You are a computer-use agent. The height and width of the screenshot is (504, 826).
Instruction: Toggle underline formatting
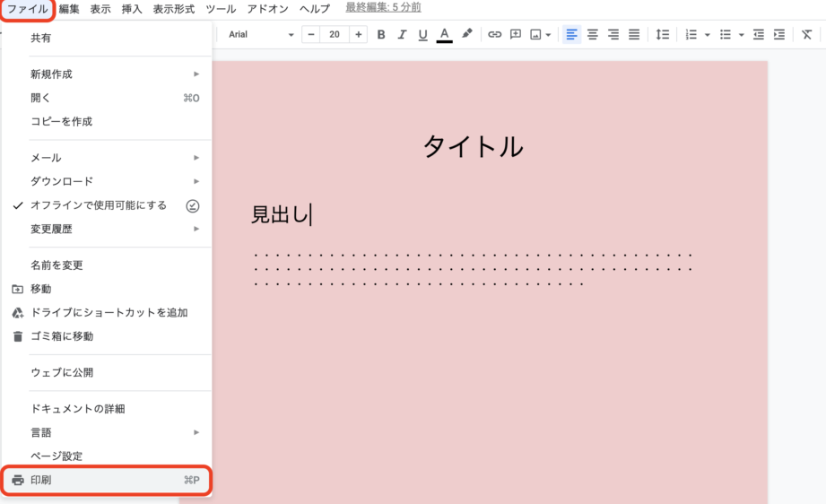click(422, 35)
